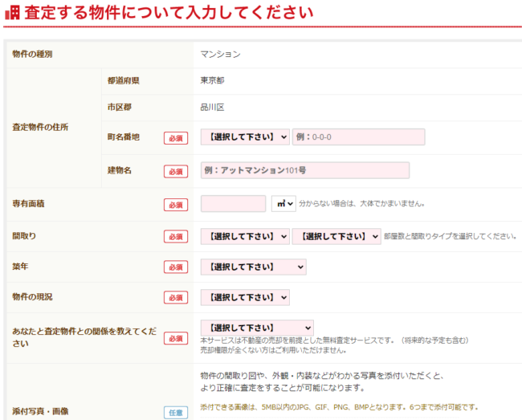Click the 査定物件の住所 label

click(x=40, y=127)
